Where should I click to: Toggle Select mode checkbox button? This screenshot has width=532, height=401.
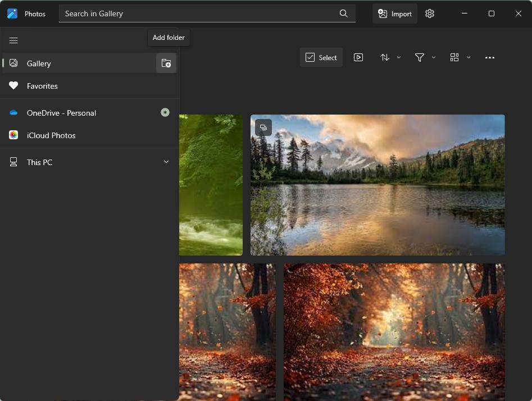pos(321,57)
